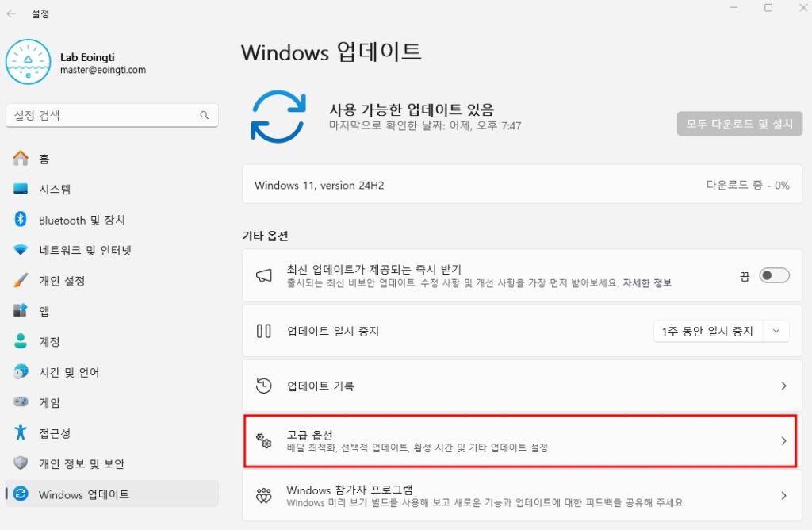Click the Windows 업데이트 sidebar sync icon

point(20,494)
